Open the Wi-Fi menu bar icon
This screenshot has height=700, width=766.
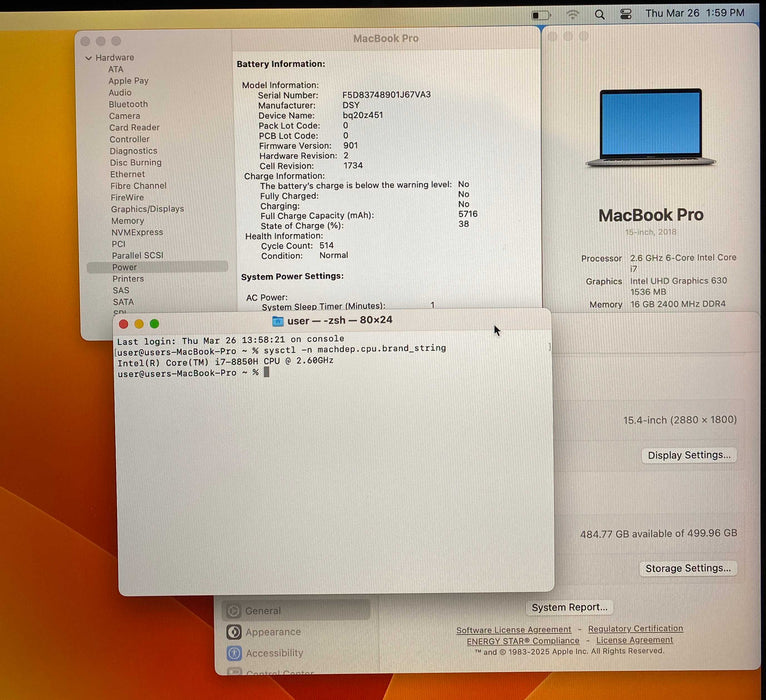[573, 15]
